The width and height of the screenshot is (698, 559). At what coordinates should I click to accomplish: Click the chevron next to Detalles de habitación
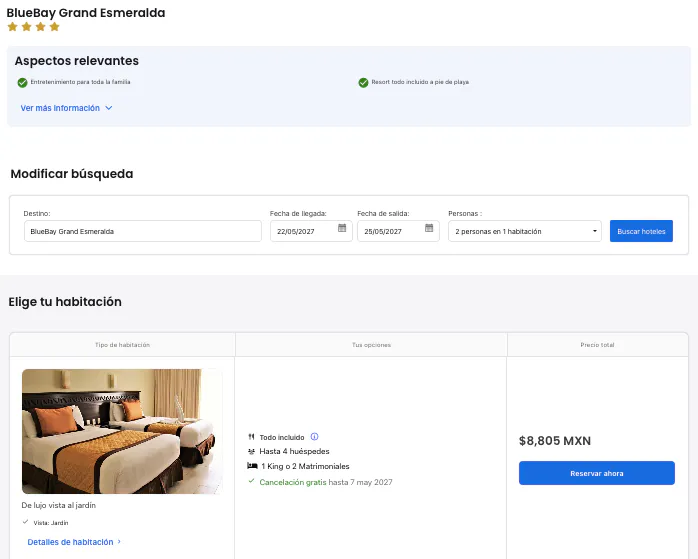119,542
